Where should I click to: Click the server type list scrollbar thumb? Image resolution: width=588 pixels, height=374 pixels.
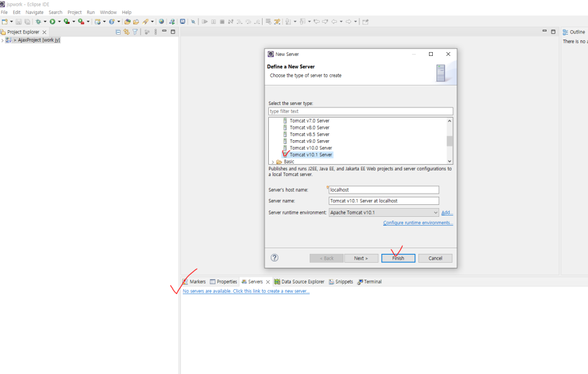(449, 141)
